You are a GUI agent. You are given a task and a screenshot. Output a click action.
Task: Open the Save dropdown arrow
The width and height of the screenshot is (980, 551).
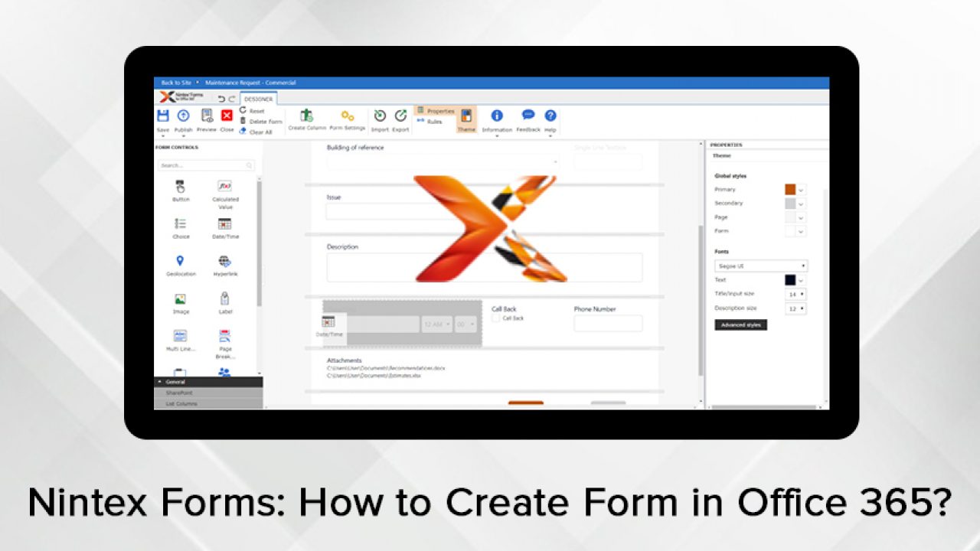pos(163,136)
